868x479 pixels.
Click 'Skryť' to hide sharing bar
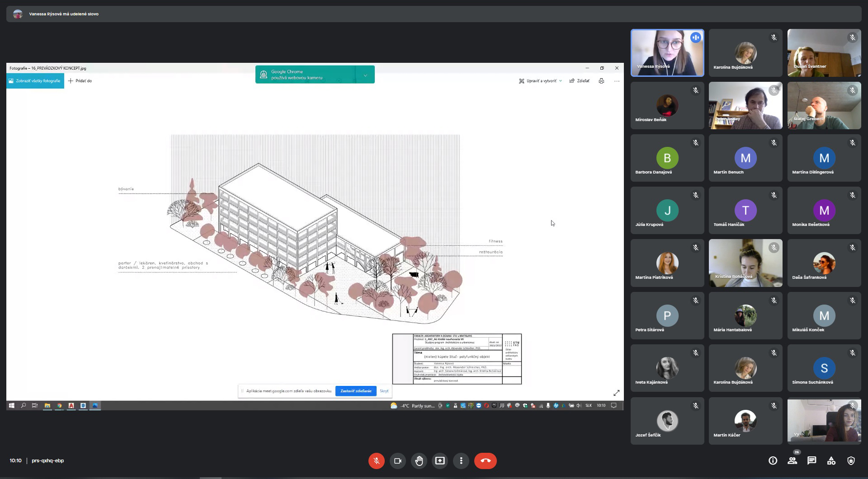384,391
